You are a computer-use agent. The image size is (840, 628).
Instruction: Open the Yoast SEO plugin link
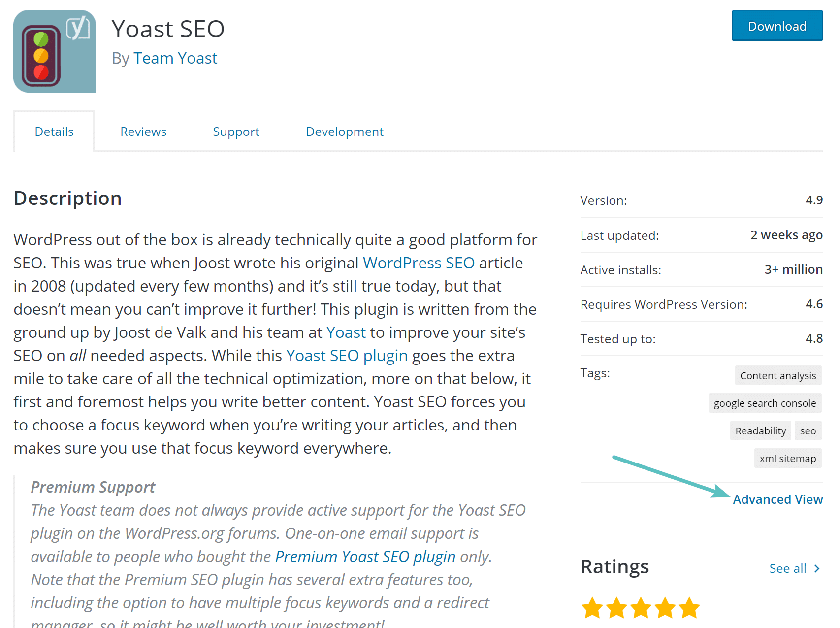[x=346, y=355]
